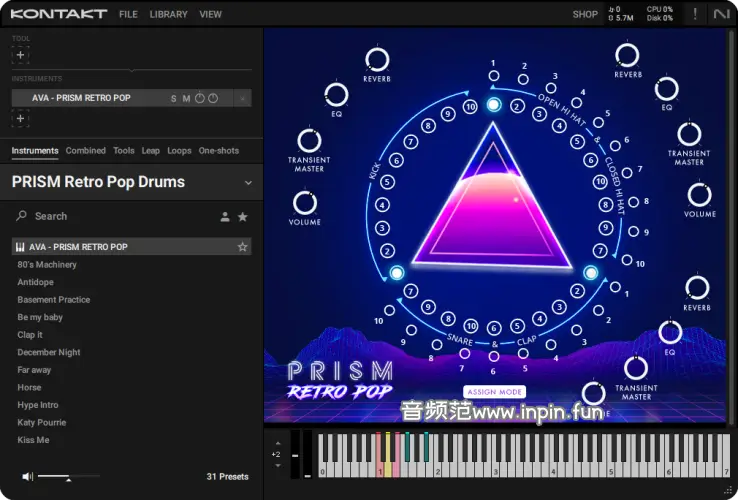The height and width of the screenshot is (500, 738).
Task: Click the Native Instruments logo icon
Action: point(722,14)
